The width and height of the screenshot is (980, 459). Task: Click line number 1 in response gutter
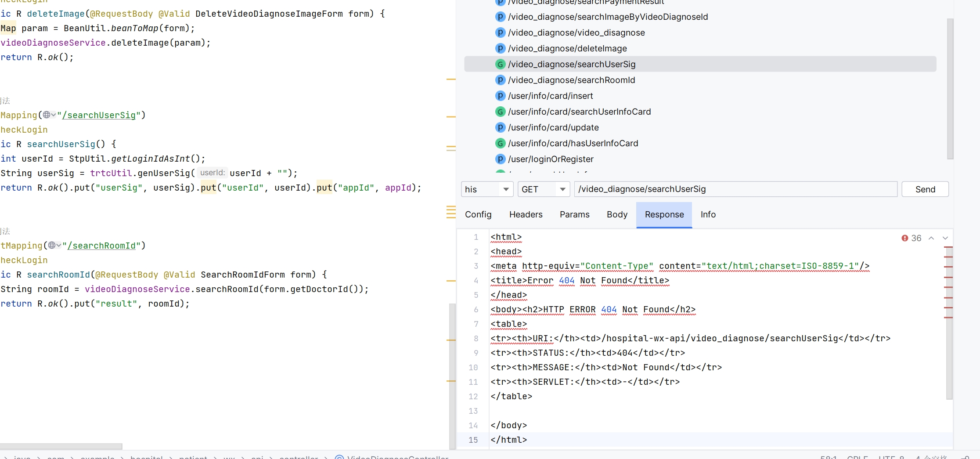click(x=476, y=237)
